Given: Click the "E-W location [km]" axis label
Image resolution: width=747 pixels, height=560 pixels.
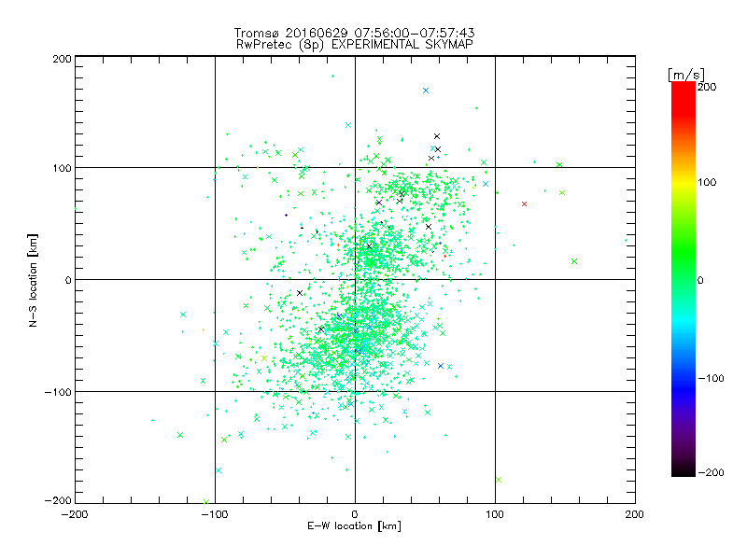Looking at the screenshot, I should [x=354, y=526].
